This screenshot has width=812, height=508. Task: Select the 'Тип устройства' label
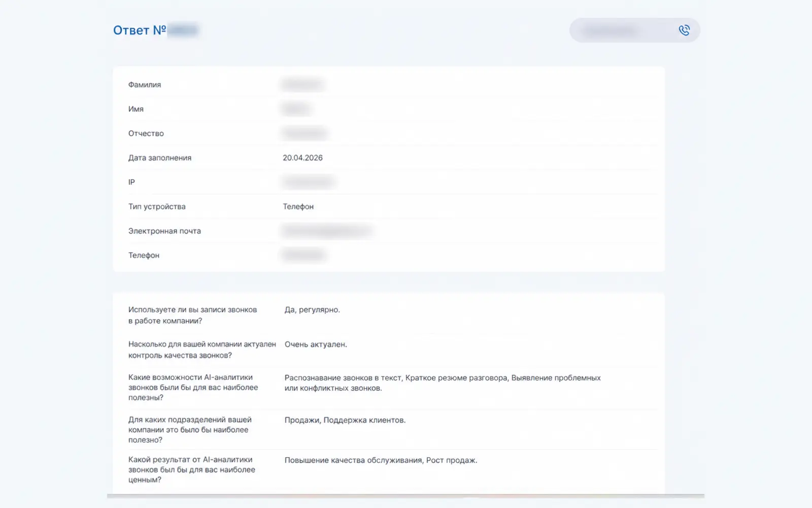(157, 207)
